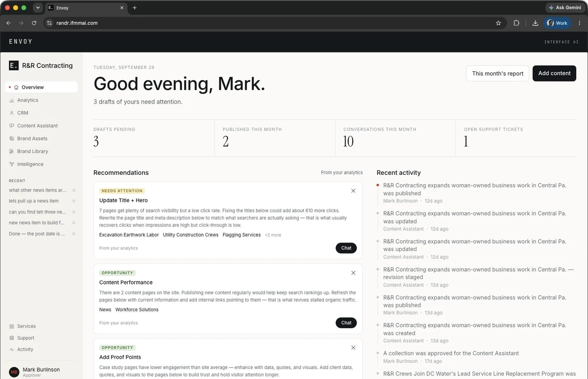Image resolution: width=588 pixels, height=379 pixels.
Task: Open recent chat 'can you find teh three ne...'
Action: pos(38,212)
